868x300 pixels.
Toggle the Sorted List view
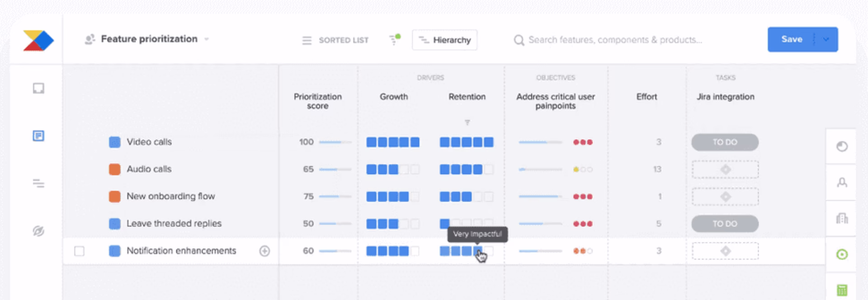click(335, 40)
